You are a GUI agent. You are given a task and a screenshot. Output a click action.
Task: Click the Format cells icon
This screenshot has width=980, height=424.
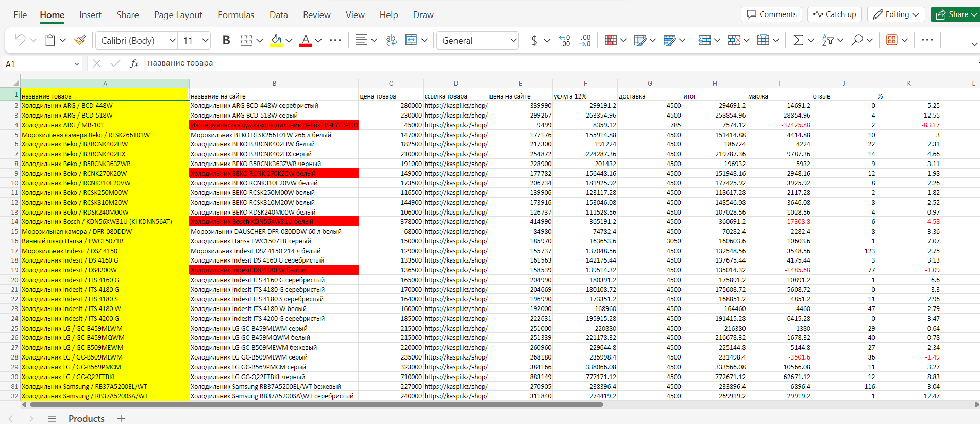(763, 40)
